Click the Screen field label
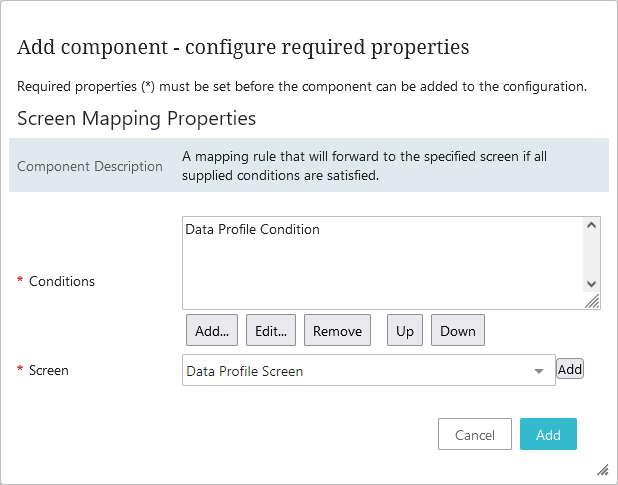This screenshot has height=485, width=618. pyautogui.click(x=49, y=370)
